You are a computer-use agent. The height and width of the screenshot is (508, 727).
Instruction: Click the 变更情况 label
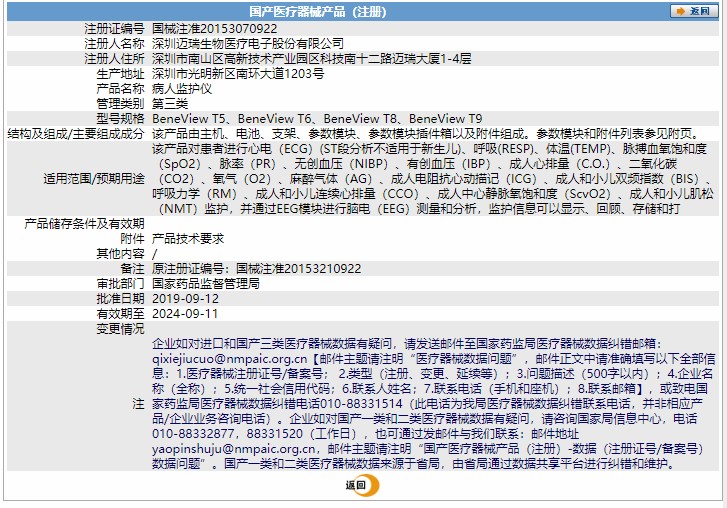pos(120,329)
